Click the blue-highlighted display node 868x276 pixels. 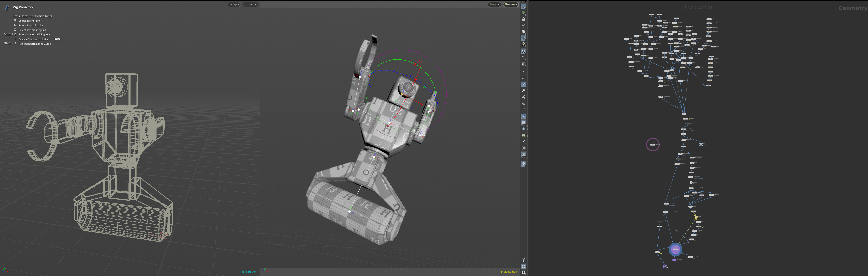coord(675,249)
